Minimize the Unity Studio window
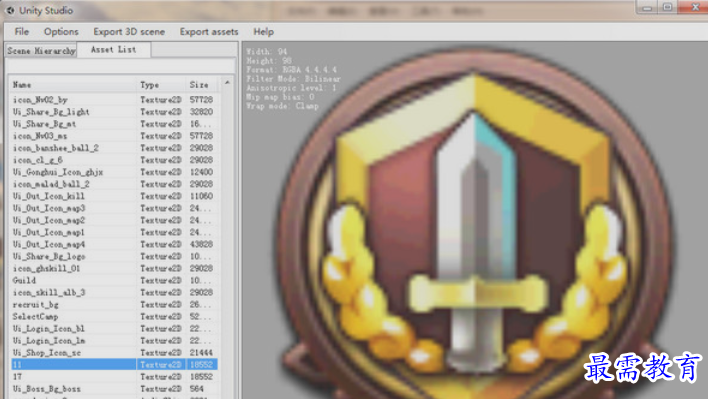Image resolution: width=708 pixels, height=399 pixels. pos(647,7)
